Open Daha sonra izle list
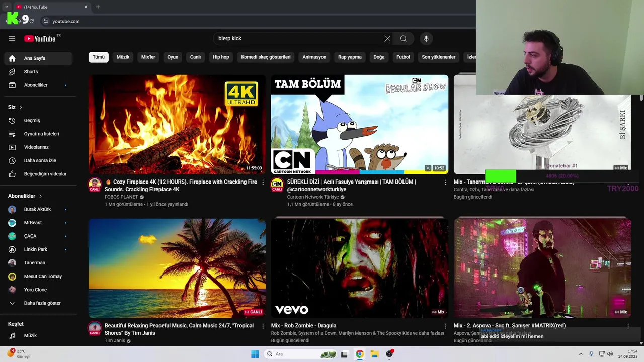Image resolution: width=644 pixels, height=362 pixels. tap(39, 161)
